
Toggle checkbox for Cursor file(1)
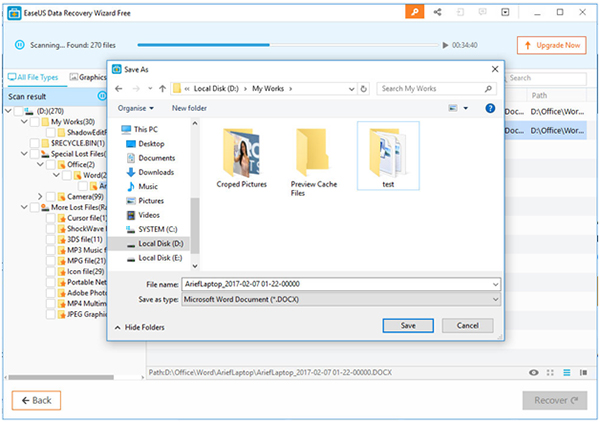coord(51,218)
